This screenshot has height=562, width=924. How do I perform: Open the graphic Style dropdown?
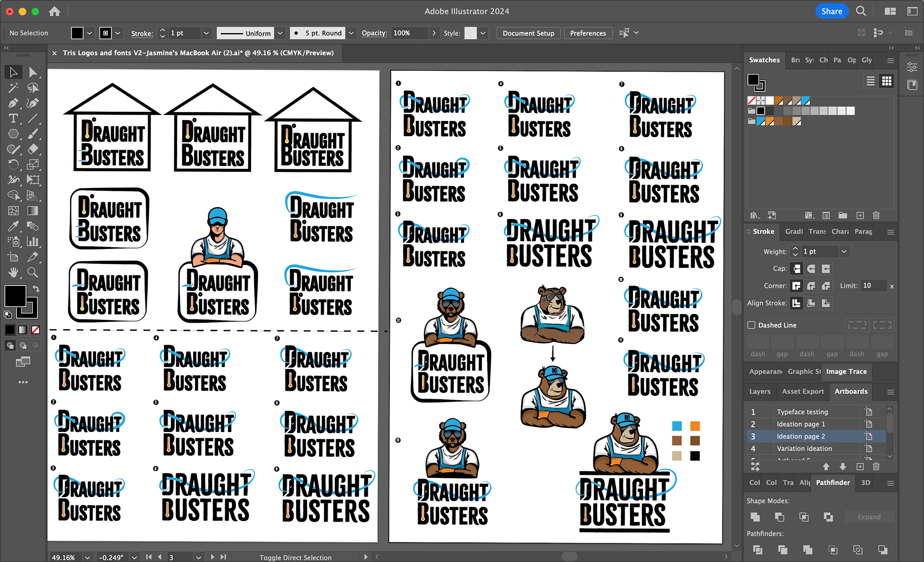coord(483,33)
